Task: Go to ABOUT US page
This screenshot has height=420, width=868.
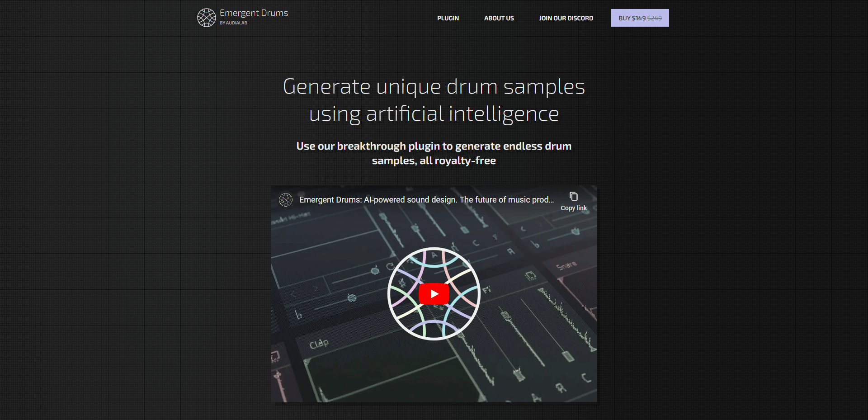Action: [x=499, y=18]
